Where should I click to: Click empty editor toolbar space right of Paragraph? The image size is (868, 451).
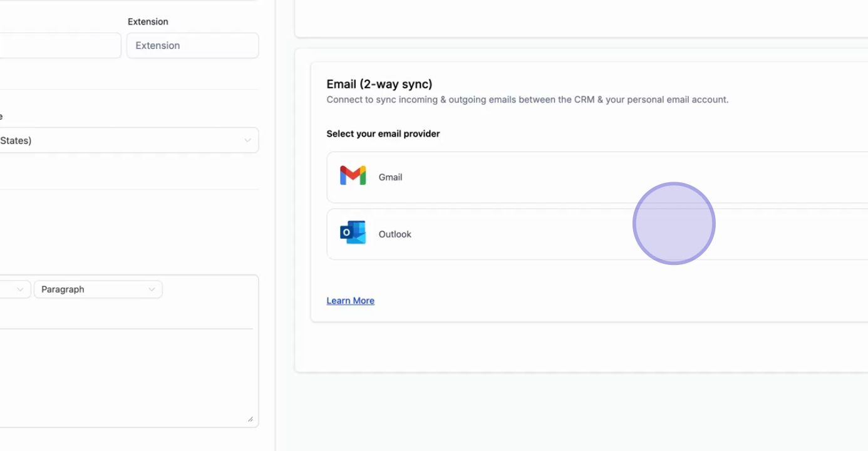pyautogui.click(x=210, y=289)
